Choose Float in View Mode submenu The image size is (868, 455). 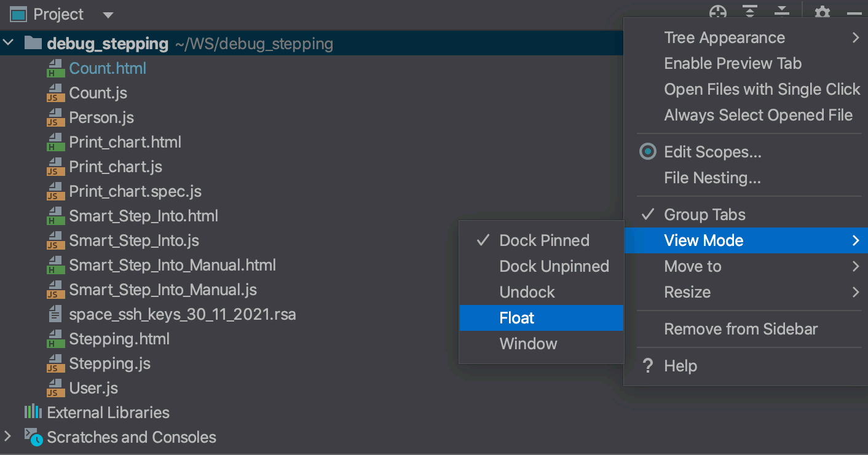(516, 318)
